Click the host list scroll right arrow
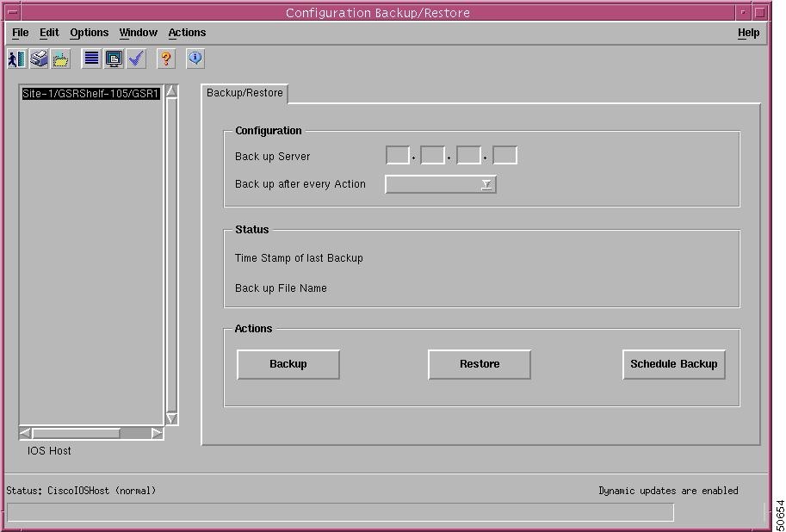 click(x=157, y=433)
